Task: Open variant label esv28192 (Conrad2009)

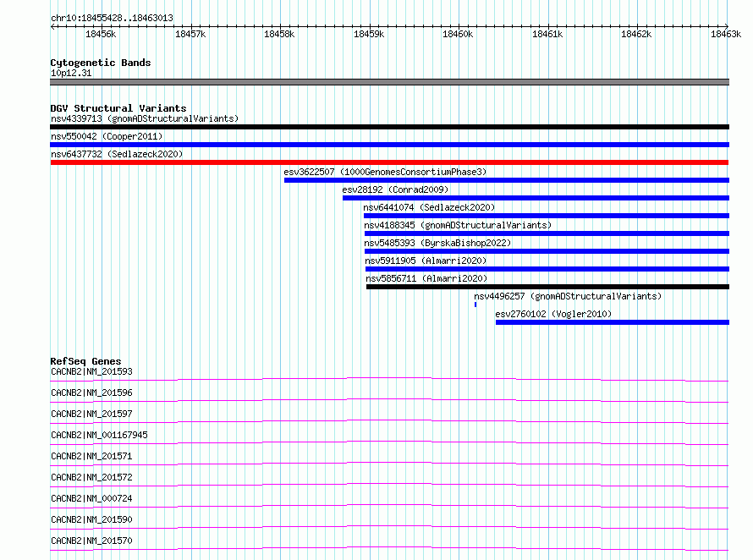Action: pos(395,189)
